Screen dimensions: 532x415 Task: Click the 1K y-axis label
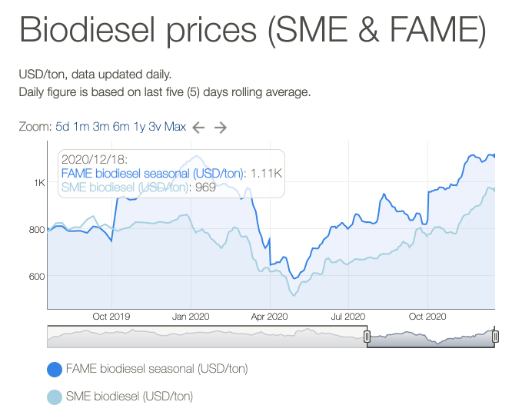click(39, 183)
